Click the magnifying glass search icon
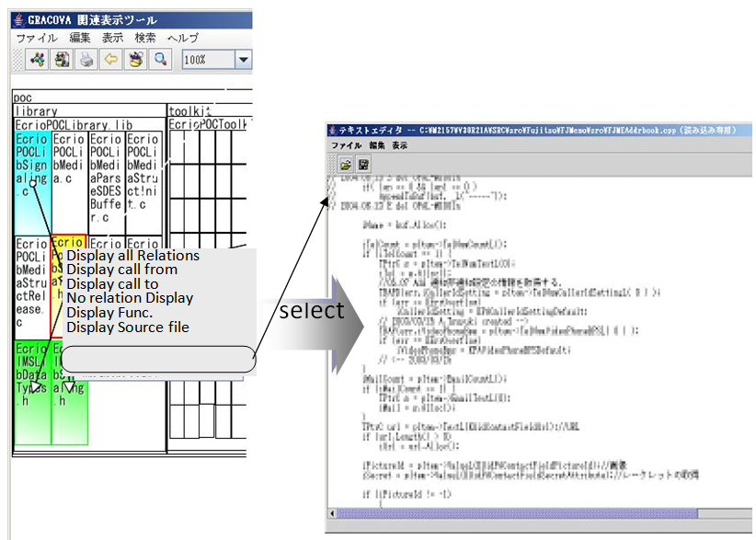Viewport: 756px width, 540px height. (160, 60)
